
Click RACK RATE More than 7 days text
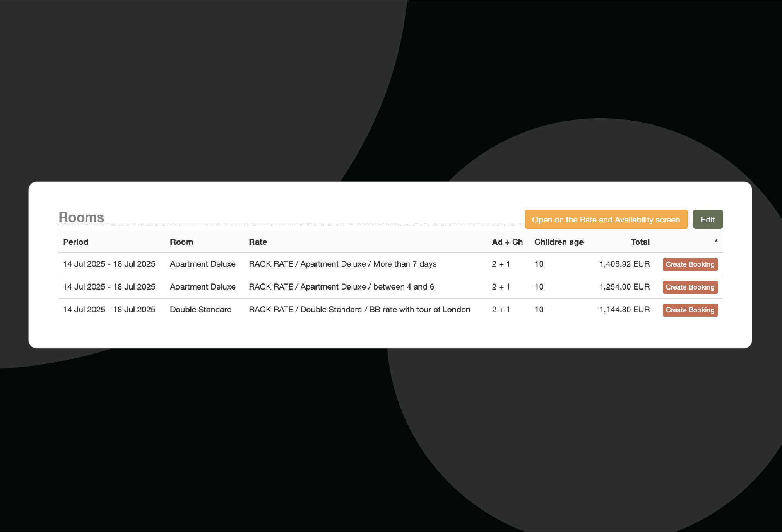click(x=342, y=264)
